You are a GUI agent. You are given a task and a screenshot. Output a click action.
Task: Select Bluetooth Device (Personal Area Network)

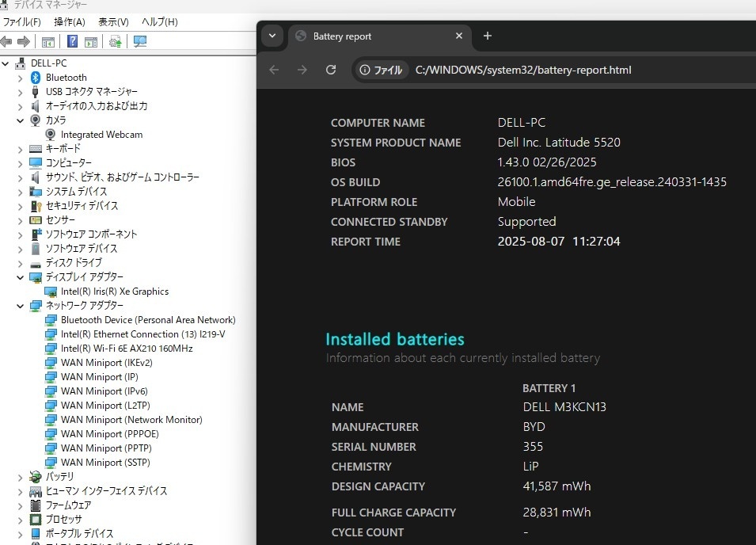(x=148, y=320)
